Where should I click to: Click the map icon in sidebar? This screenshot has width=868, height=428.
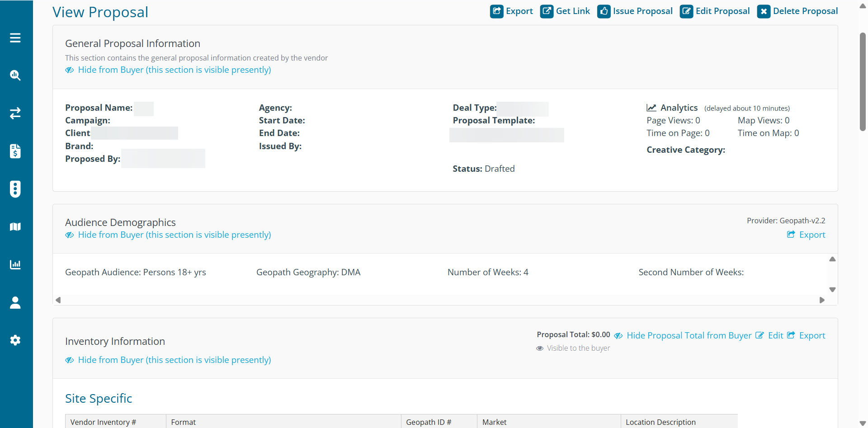15,227
